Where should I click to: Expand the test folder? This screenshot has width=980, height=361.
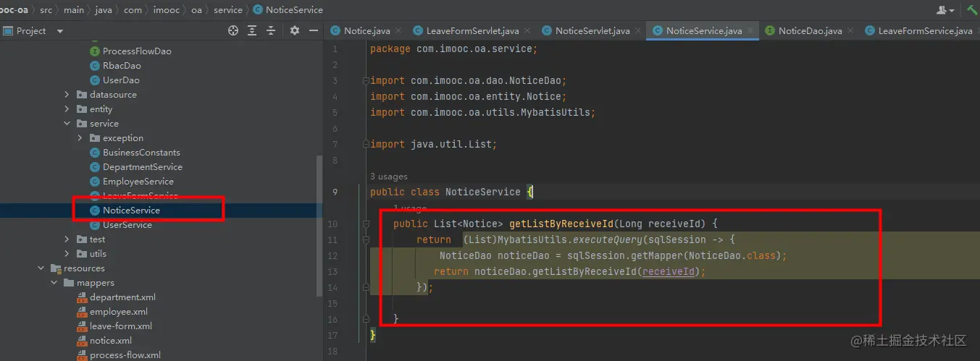(x=67, y=239)
